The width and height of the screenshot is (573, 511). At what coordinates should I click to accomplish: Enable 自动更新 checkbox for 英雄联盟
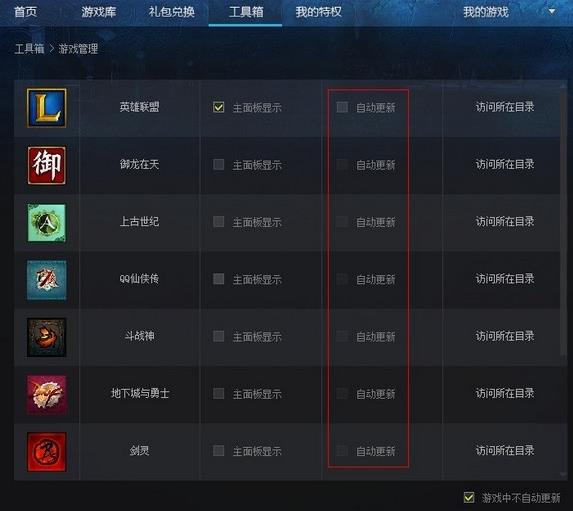(x=342, y=107)
